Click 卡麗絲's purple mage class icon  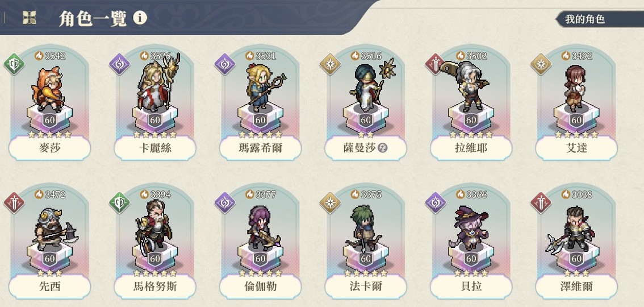[x=119, y=64]
